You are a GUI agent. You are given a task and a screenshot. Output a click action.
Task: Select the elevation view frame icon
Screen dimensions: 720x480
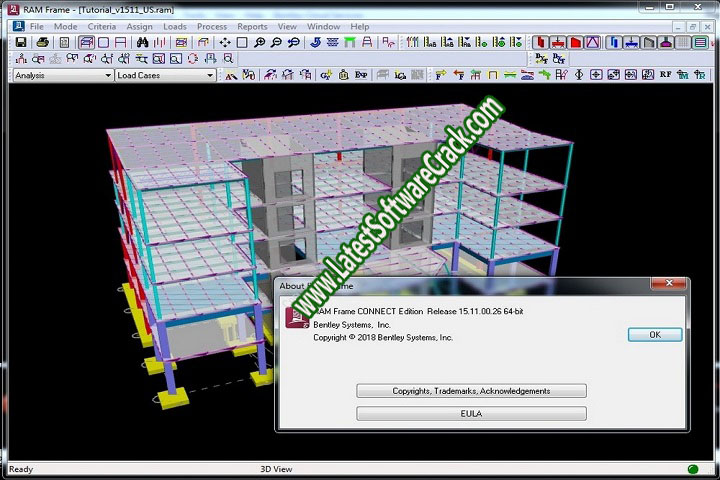coord(121,43)
